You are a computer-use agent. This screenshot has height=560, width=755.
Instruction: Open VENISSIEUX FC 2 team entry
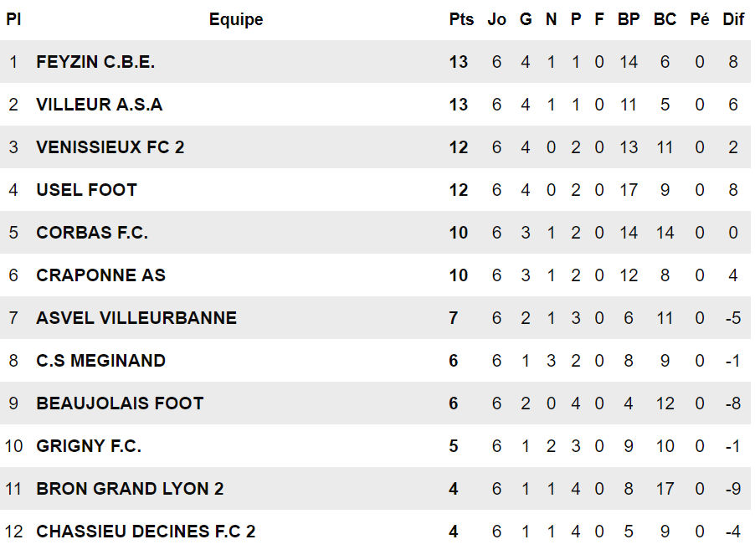pyautogui.click(x=110, y=147)
